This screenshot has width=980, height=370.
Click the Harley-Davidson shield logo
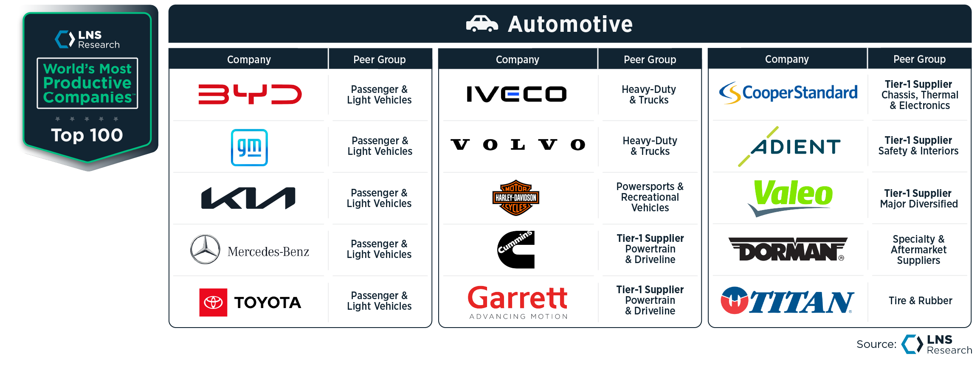tap(516, 198)
